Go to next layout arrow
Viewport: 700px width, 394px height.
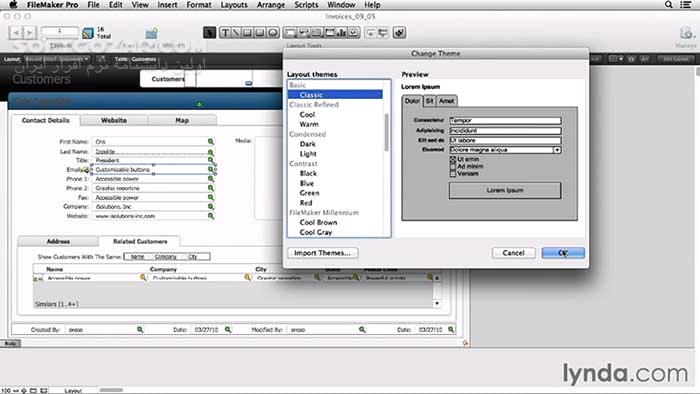[29, 33]
